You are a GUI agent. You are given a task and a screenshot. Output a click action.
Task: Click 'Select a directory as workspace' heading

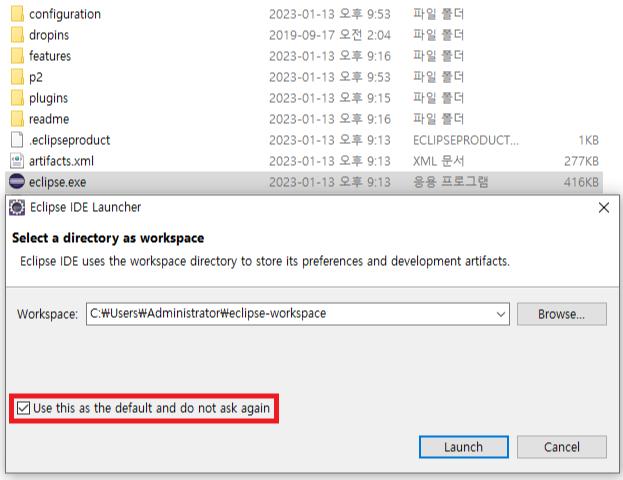click(x=108, y=238)
